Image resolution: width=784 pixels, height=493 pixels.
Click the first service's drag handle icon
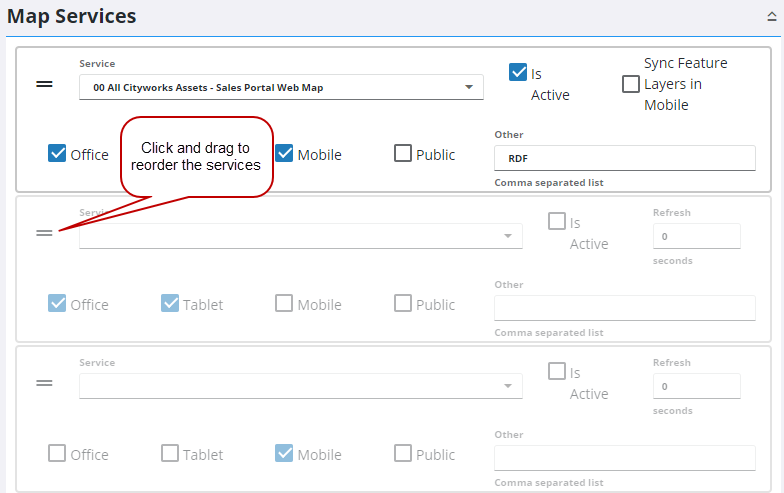tap(44, 84)
